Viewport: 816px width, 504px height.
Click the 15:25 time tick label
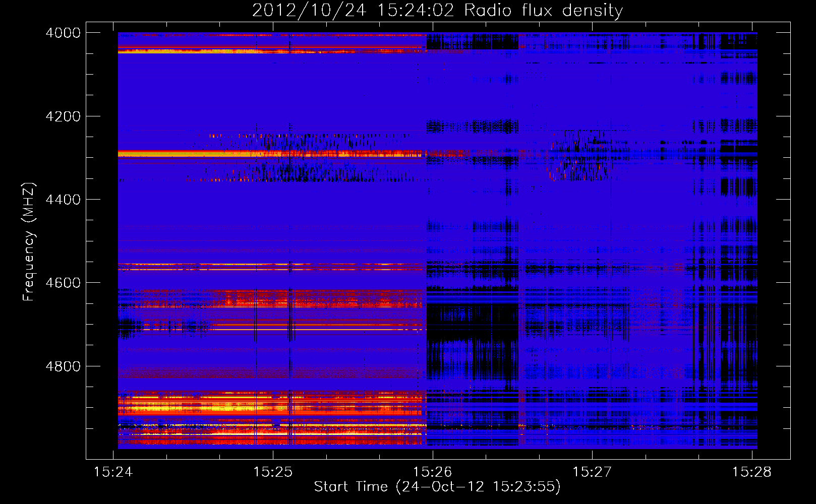pyautogui.click(x=273, y=472)
